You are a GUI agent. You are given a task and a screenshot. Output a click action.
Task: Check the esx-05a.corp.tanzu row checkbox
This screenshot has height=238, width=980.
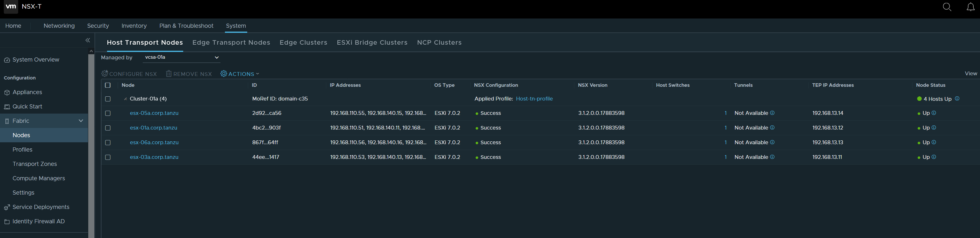tap(108, 114)
